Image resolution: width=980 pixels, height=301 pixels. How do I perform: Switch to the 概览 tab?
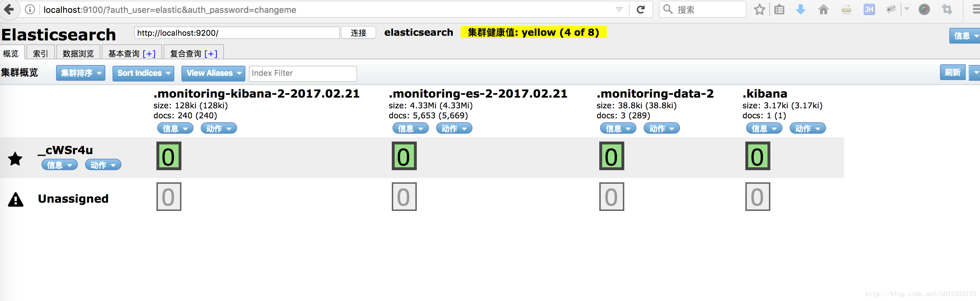[12, 53]
